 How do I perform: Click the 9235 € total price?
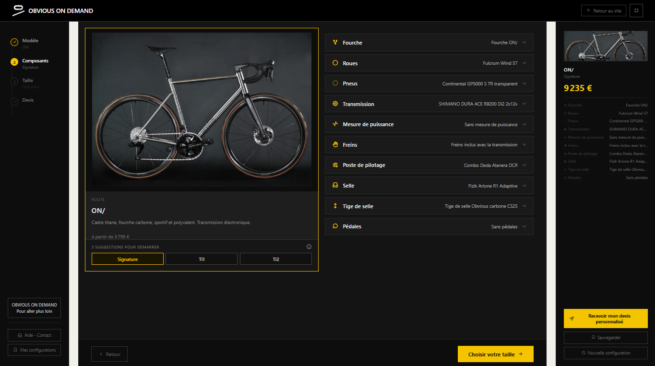tap(578, 88)
